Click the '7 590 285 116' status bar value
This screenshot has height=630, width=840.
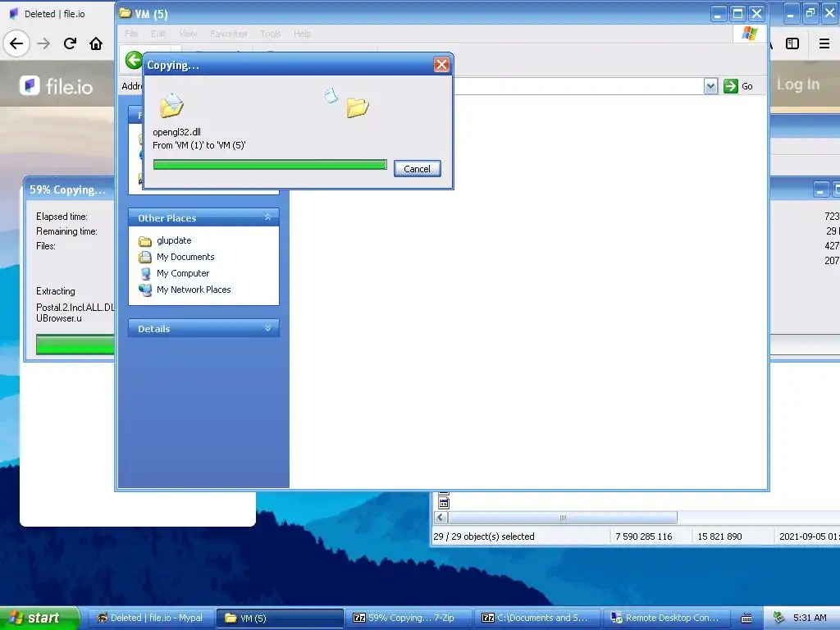pos(643,536)
